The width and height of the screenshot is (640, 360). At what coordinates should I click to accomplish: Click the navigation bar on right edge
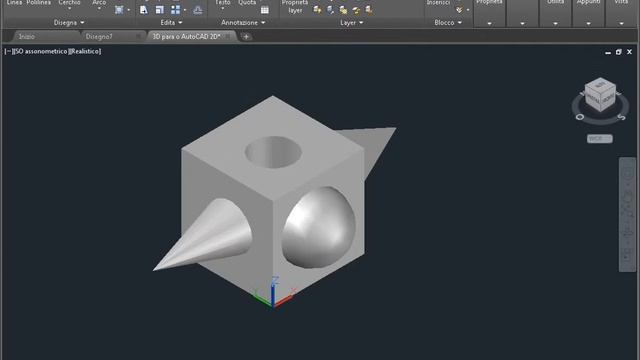click(x=628, y=214)
